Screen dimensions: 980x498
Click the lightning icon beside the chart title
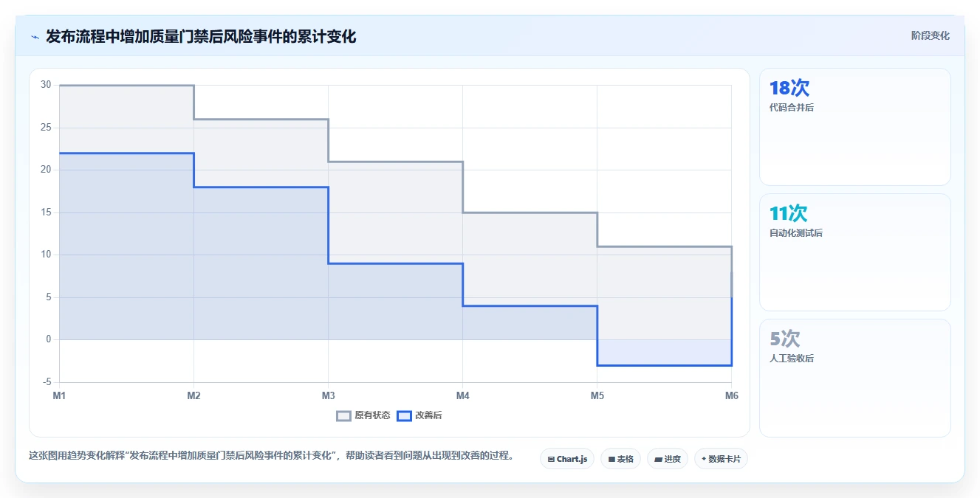click(x=35, y=37)
